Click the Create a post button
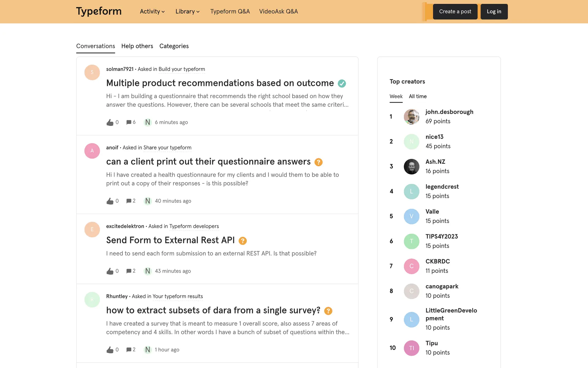The height and width of the screenshot is (368, 588). pyautogui.click(x=455, y=12)
